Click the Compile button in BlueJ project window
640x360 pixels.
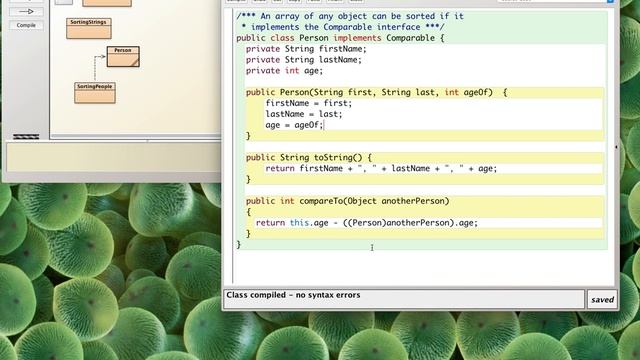26,25
